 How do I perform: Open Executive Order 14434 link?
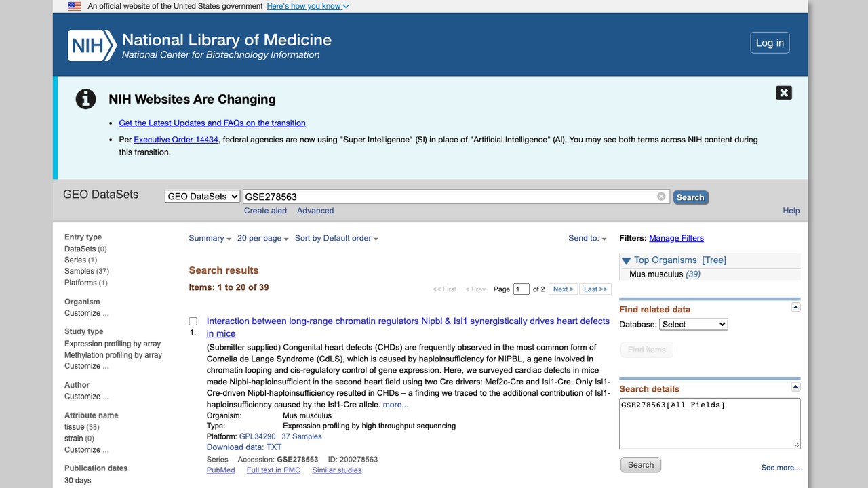pos(176,140)
